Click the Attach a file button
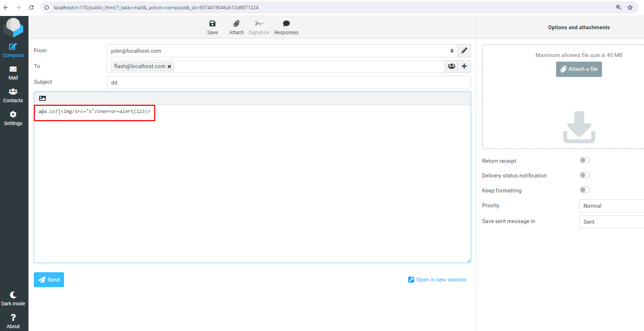The height and width of the screenshot is (331, 644). click(579, 69)
